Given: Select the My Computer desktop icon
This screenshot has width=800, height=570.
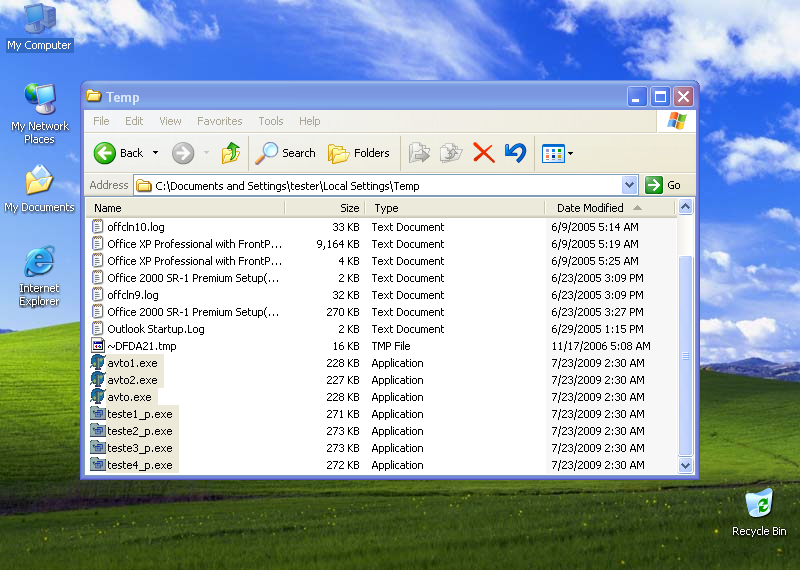Looking at the screenshot, I should [39, 27].
